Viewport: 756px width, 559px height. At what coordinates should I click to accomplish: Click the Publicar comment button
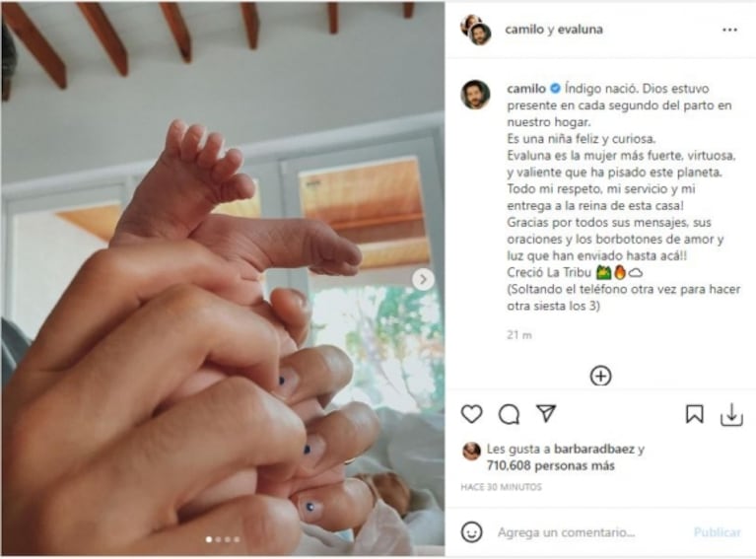point(717,532)
